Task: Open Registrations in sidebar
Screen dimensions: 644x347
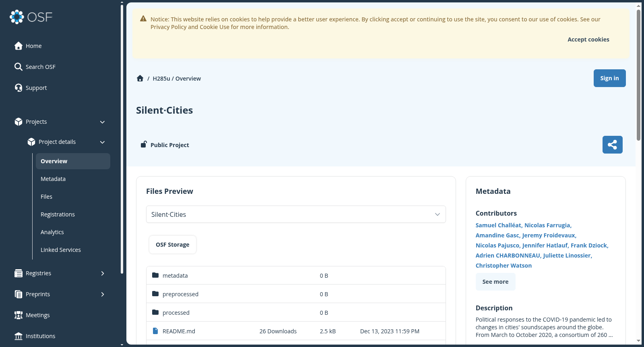Action: tap(73, 214)
